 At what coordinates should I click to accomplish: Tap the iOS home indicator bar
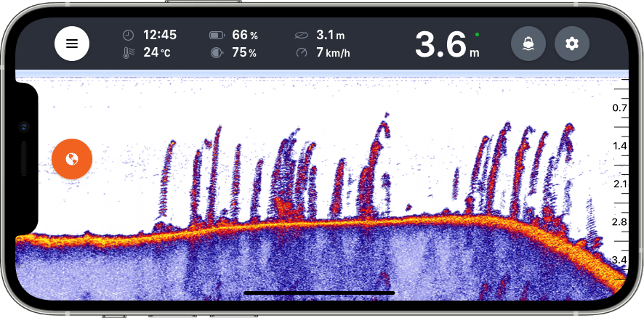pyautogui.click(x=319, y=293)
